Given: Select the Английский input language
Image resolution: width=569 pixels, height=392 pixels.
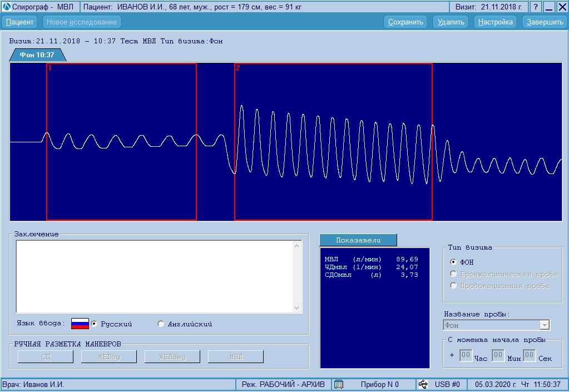Looking at the screenshot, I should pyautogui.click(x=161, y=324).
